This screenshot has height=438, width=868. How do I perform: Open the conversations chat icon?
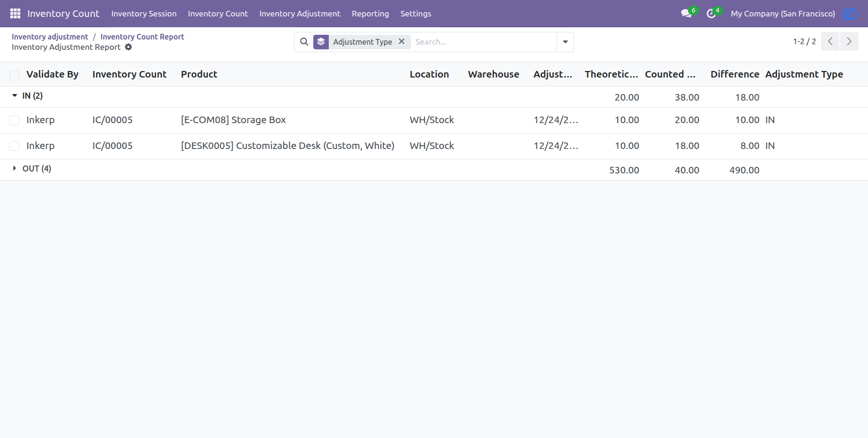point(686,14)
